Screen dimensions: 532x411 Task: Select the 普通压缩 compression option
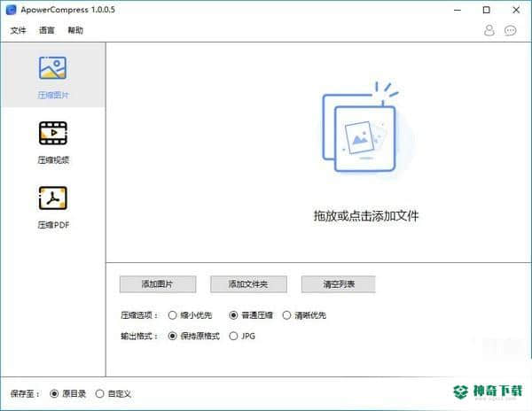[x=251, y=315]
